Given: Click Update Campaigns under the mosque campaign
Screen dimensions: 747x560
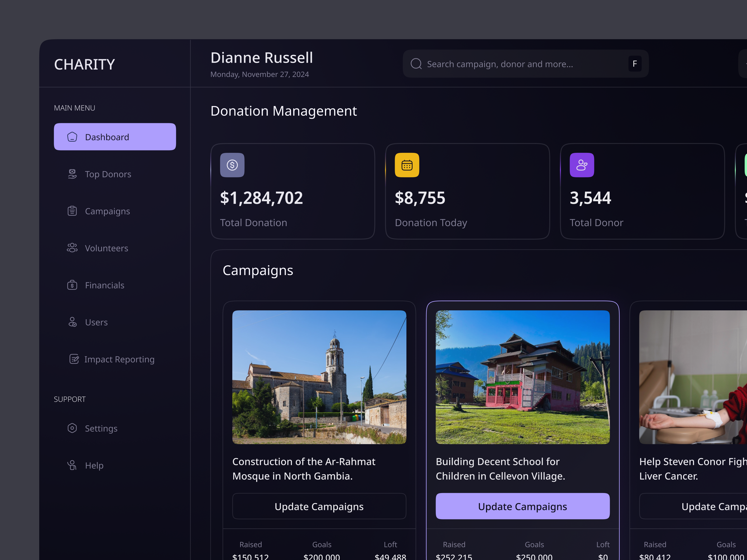Looking at the screenshot, I should pos(319,506).
